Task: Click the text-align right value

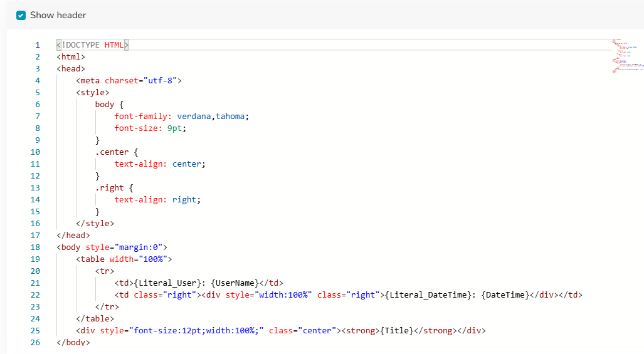Action: pos(184,200)
